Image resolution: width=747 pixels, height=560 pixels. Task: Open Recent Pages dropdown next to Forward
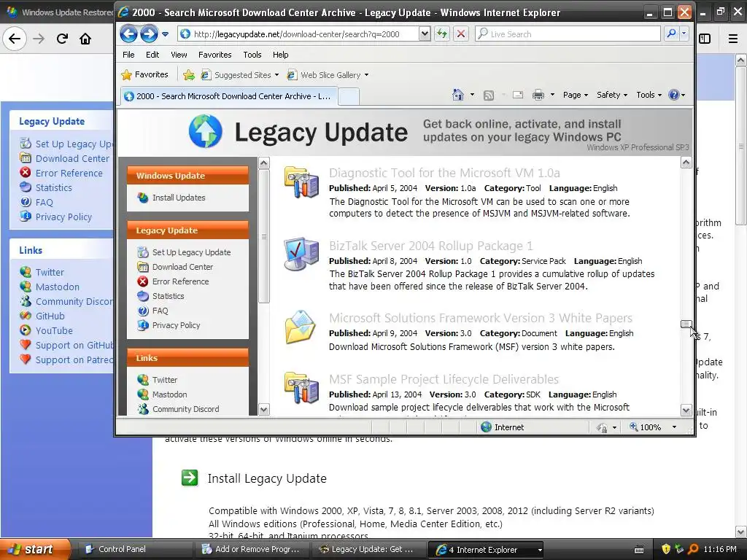tap(165, 34)
